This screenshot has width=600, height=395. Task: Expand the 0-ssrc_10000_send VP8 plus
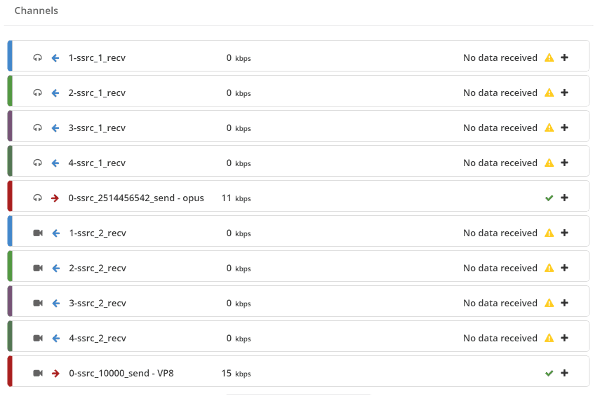tap(564, 373)
